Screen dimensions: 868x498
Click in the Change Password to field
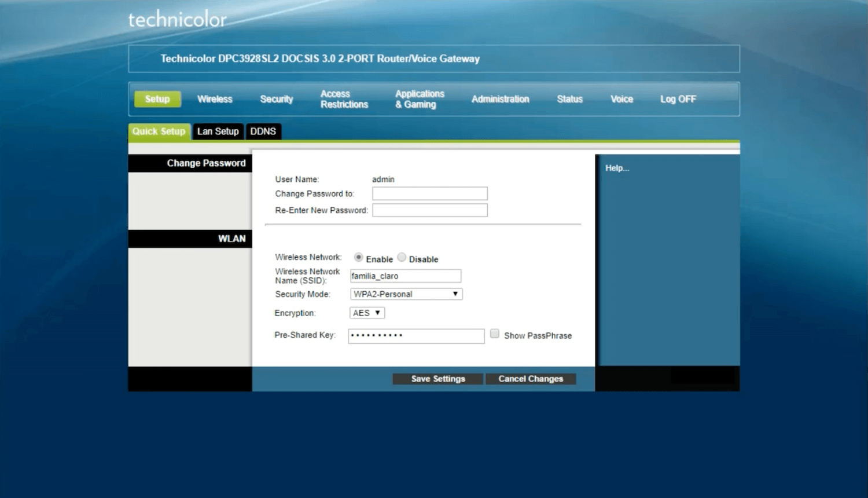pos(429,193)
